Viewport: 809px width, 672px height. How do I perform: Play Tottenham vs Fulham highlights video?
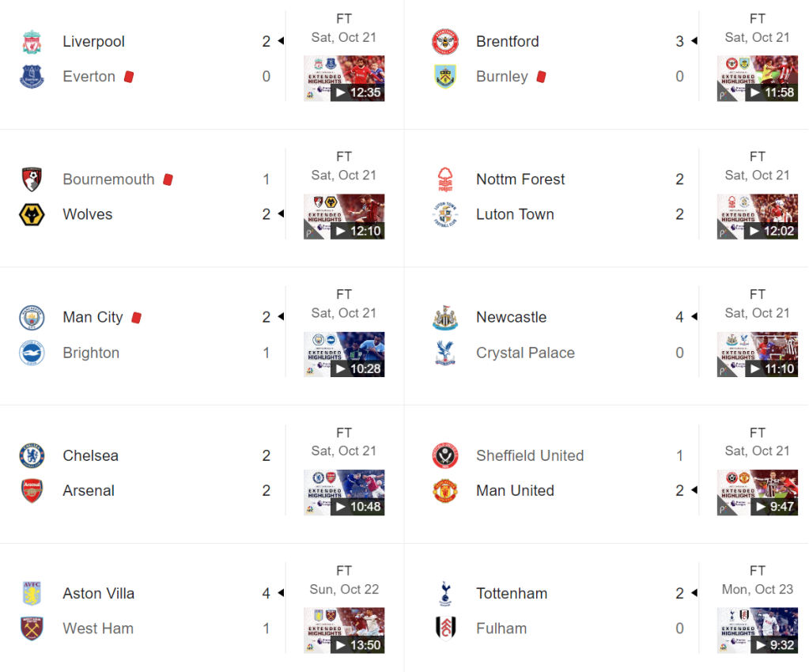click(x=758, y=630)
